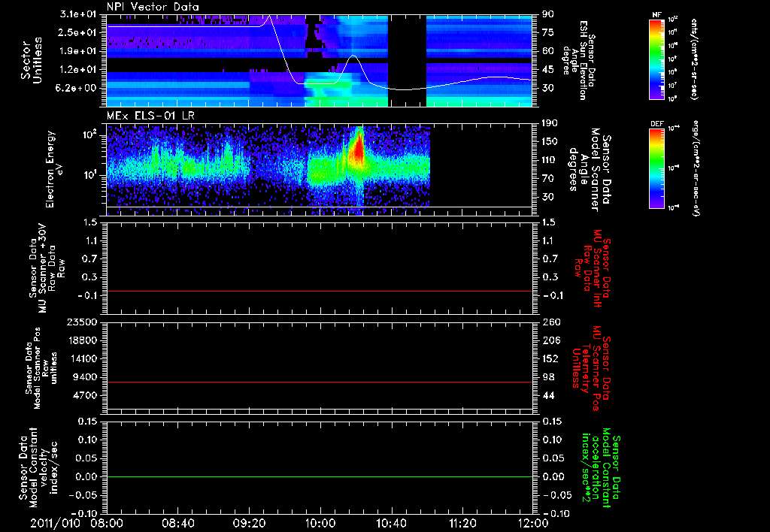Click the red "MU Scanner Pos Telemetry" label

[592, 368]
